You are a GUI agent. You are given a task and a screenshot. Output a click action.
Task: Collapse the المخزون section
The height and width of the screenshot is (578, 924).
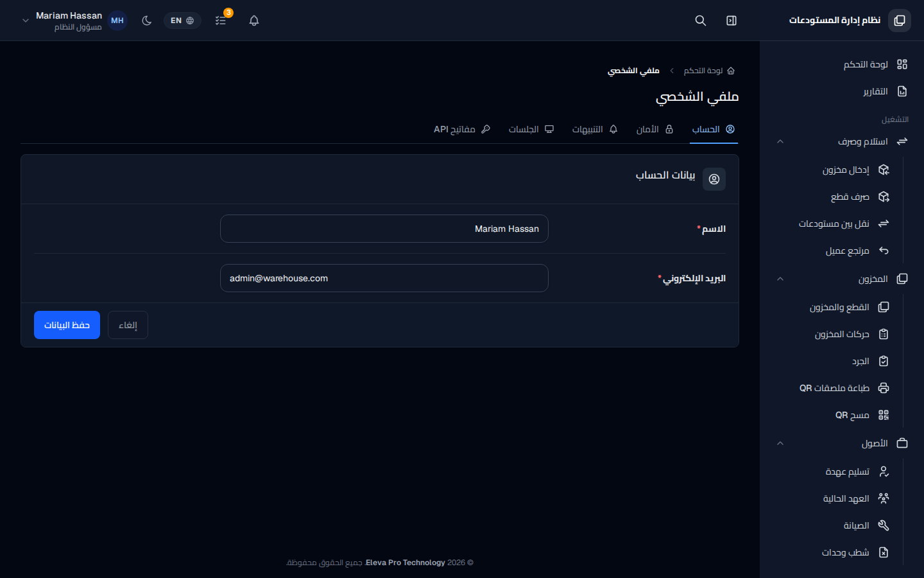(842, 279)
